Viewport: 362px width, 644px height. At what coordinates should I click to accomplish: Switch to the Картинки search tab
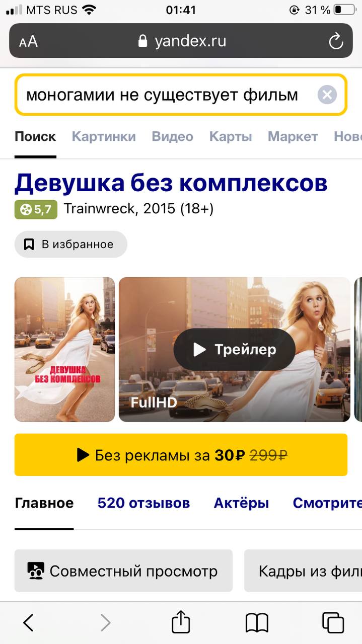click(x=104, y=136)
